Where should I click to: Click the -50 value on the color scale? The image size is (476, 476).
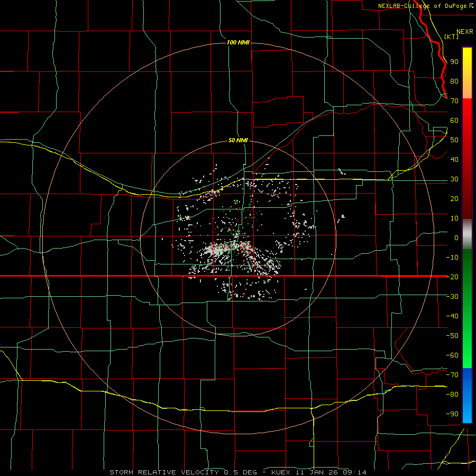[x=452, y=335]
